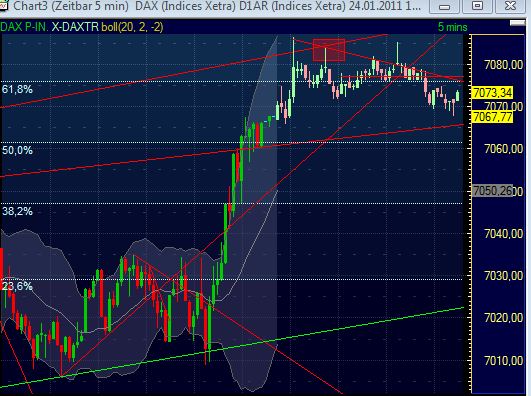Click the 7080,00 price axis label

[x=504, y=64]
